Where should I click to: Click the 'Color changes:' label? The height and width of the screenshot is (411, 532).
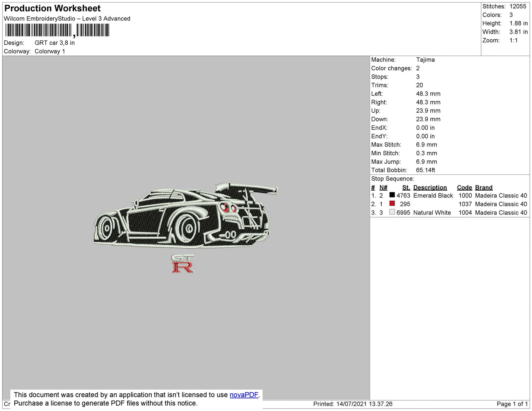click(391, 68)
